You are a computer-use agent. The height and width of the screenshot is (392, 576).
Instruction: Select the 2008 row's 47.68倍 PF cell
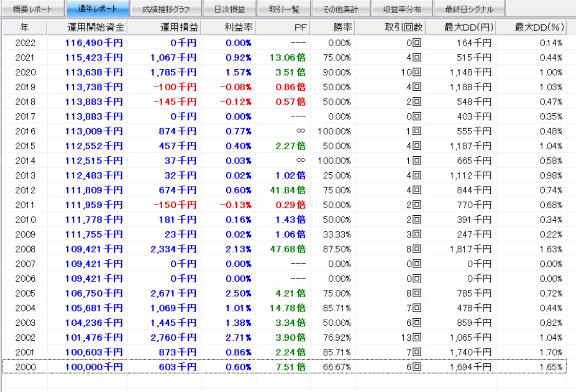(x=284, y=250)
